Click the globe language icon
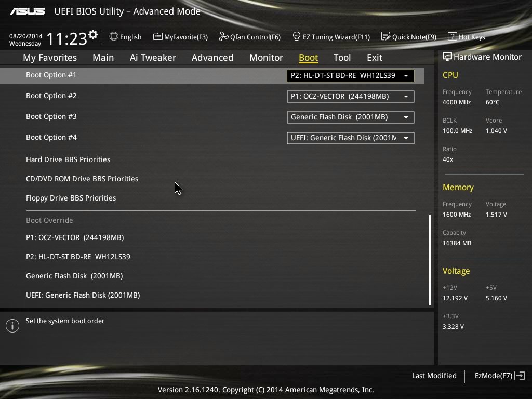The height and width of the screenshot is (399, 532). click(x=114, y=36)
